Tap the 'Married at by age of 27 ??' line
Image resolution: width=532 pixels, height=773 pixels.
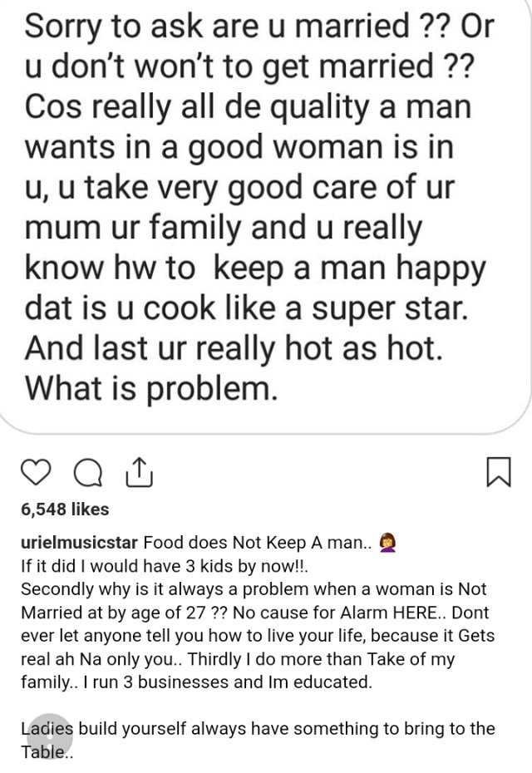pos(125,613)
